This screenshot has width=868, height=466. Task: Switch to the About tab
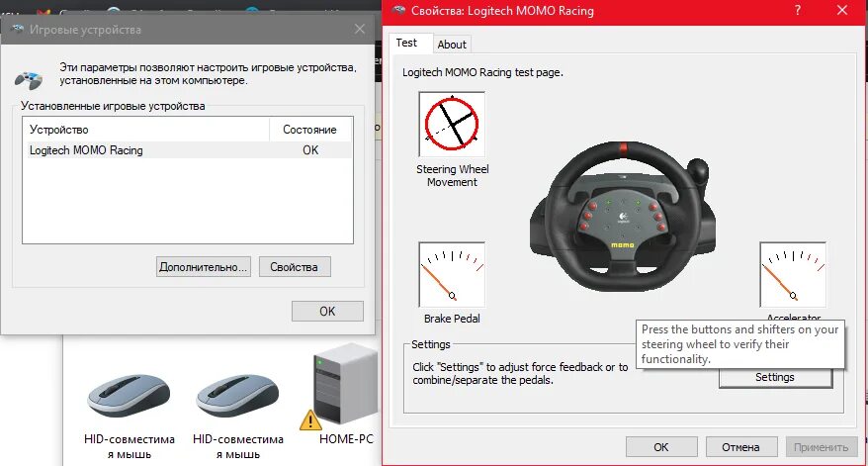[x=452, y=45]
